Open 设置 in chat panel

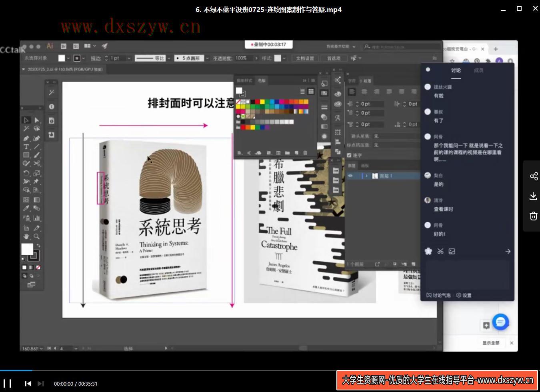(x=464, y=295)
